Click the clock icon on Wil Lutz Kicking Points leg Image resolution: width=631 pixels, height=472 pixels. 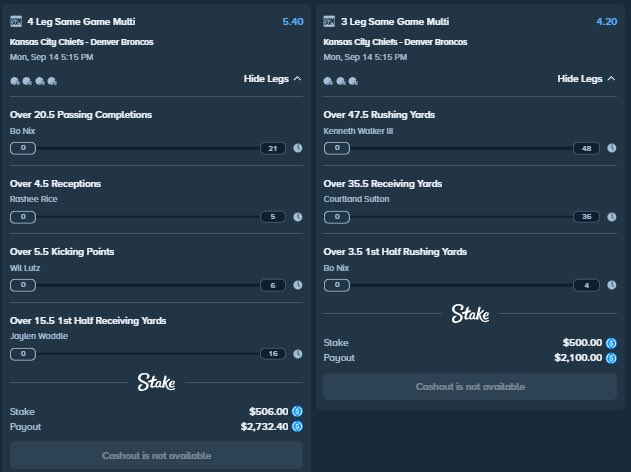point(298,285)
